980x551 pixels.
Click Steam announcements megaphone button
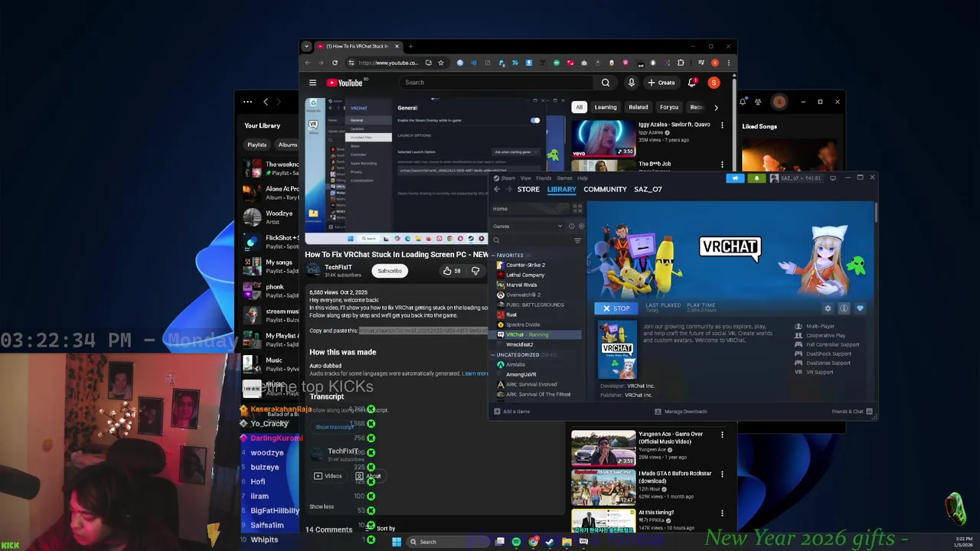point(735,178)
